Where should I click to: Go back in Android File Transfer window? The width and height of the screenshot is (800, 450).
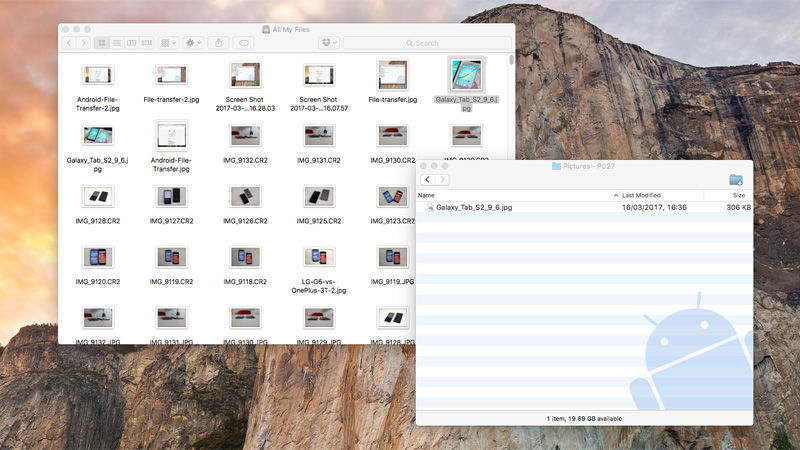[428, 180]
